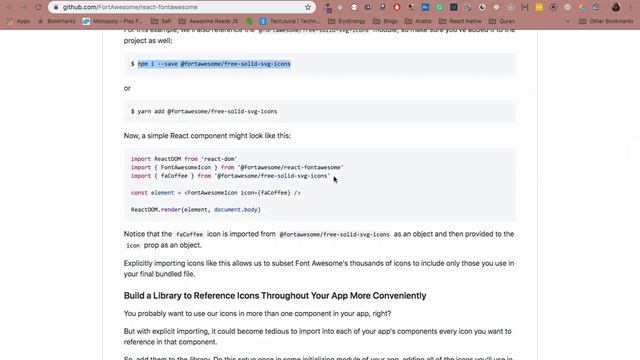The image size is (640, 360).
Task: Click the browser Back arrow
Action: pos(9,7)
